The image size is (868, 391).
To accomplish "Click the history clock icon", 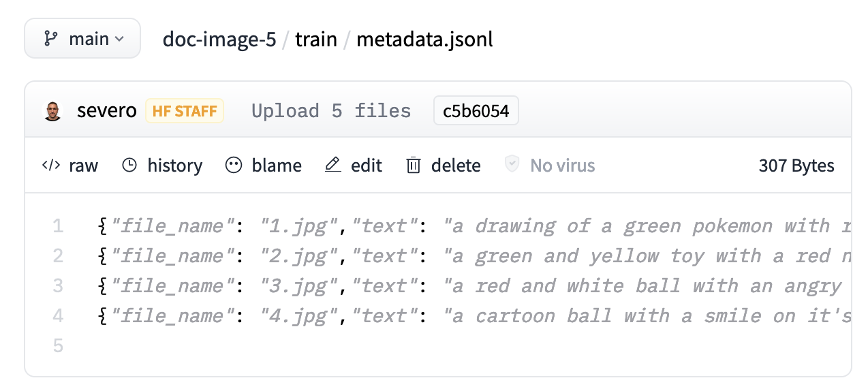I will [x=129, y=166].
